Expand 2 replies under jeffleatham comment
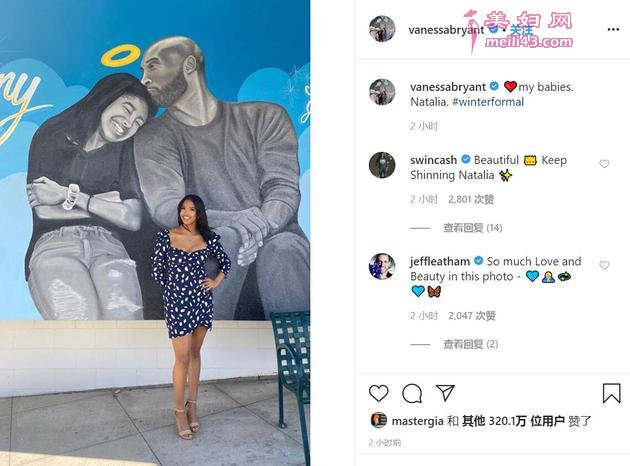 [x=470, y=344]
